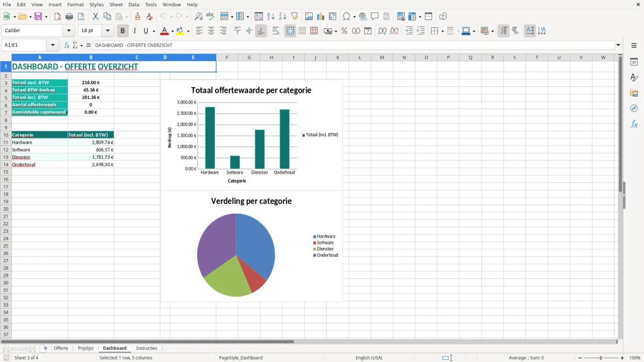Screen dimensions: 644x362
Task: Open the Styles menu
Action: 97,4
